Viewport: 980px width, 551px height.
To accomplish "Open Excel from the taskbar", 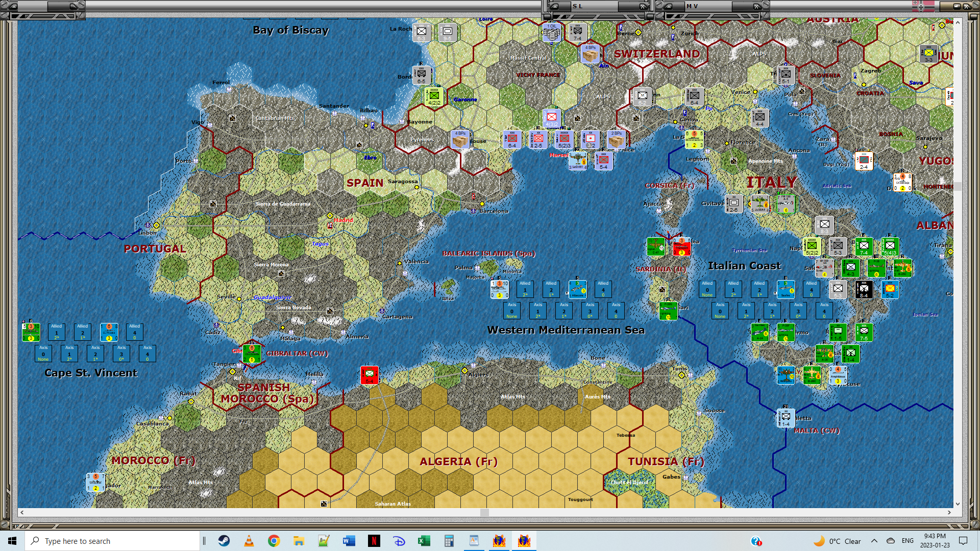I will (x=424, y=541).
